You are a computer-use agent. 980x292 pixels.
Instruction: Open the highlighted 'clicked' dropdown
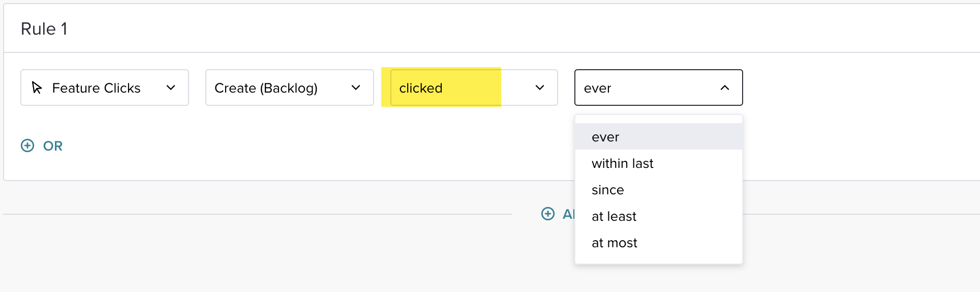coord(474,87)
